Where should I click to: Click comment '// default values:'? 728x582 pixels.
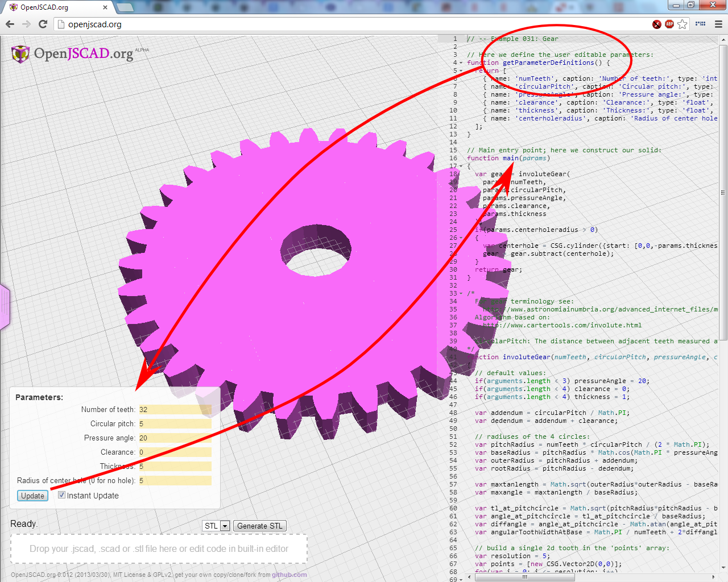(x=510, y=373)
